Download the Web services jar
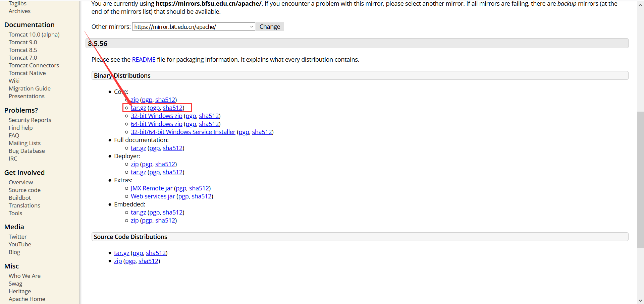Screen dimensions: 644x304 [153, 196]
